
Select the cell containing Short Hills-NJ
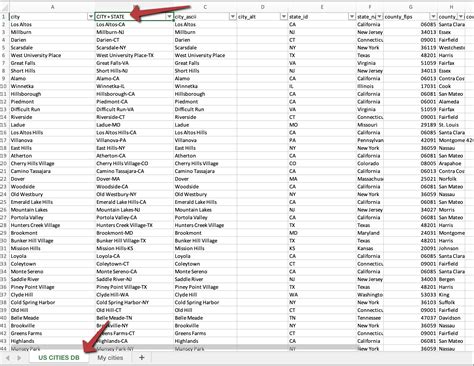[x=134, y=71]
